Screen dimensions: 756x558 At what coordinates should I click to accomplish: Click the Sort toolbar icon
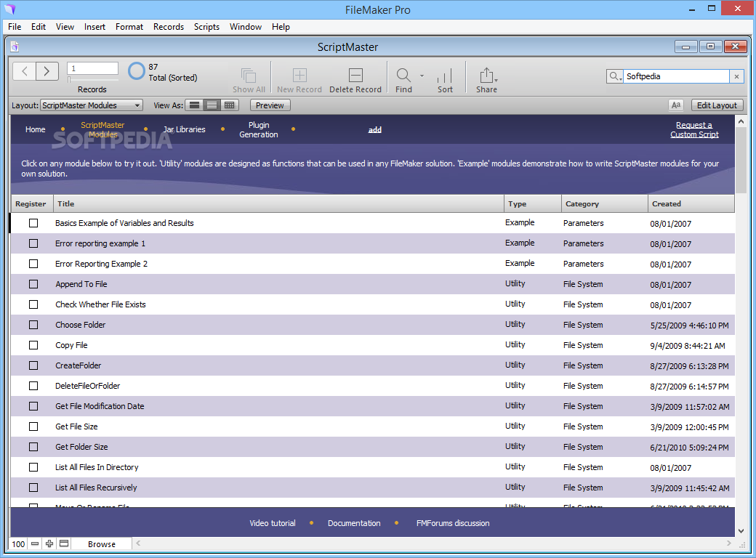[x=445, y=76]
